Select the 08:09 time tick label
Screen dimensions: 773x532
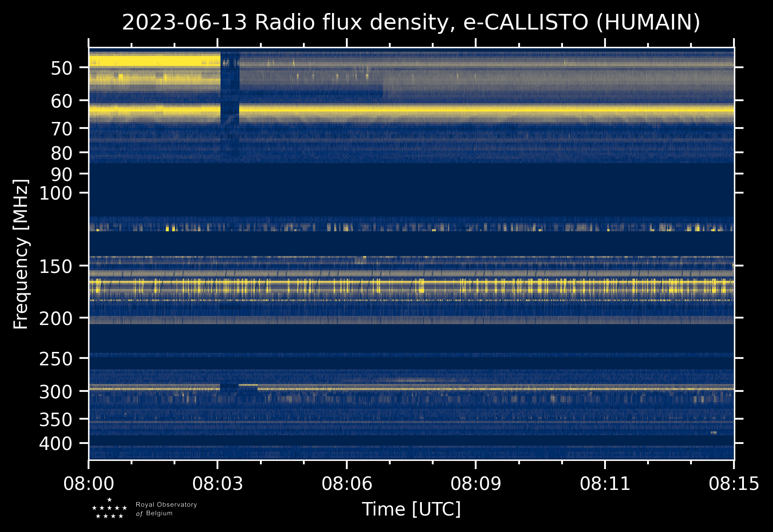[x=476, y=483]
